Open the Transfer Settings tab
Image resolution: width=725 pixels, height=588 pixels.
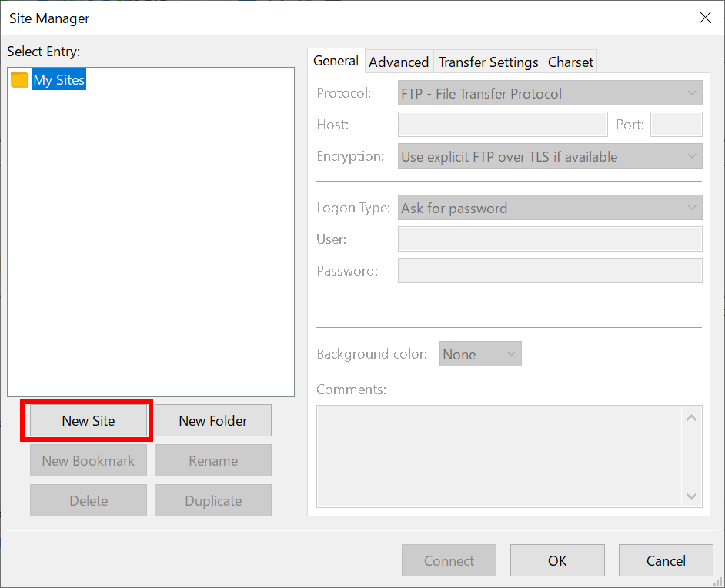pyautogui.click(x=488, y=62)
